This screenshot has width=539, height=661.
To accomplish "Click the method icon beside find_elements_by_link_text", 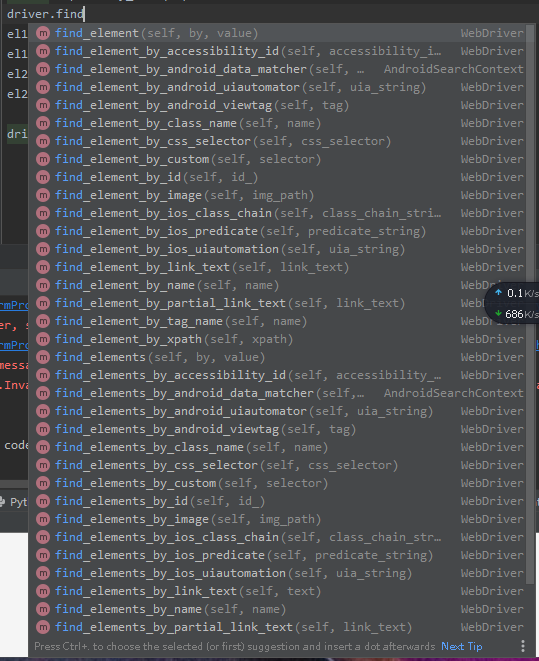I will pos(43,591).
